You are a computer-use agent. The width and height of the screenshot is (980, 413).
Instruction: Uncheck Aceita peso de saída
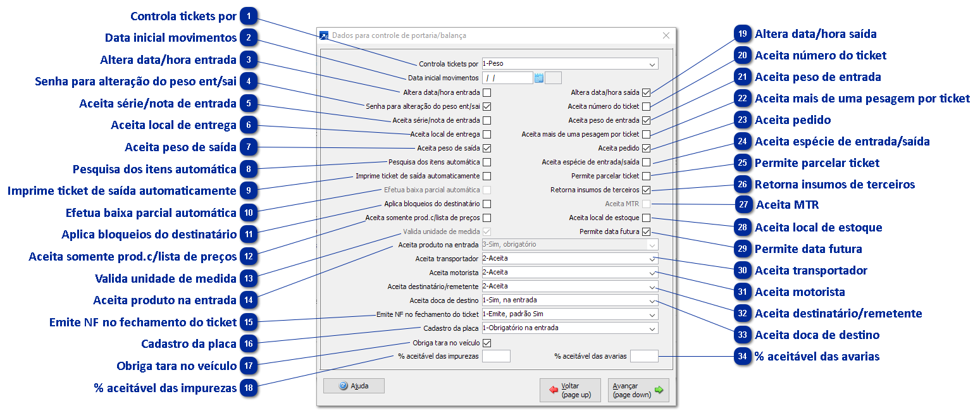(x=488, y=147)
